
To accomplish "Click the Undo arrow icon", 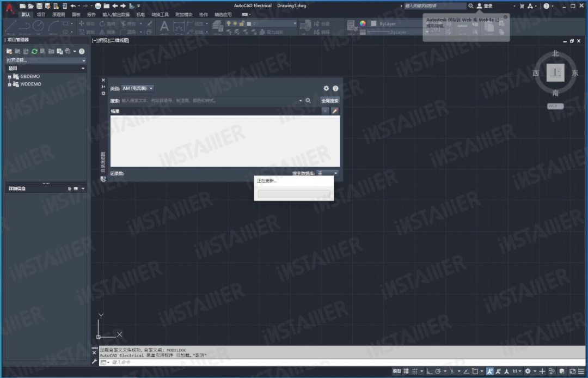I will [x=73, y=6].
